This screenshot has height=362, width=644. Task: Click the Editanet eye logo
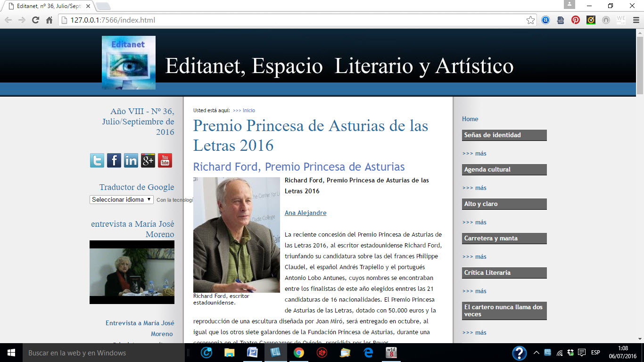coord(129,62)
